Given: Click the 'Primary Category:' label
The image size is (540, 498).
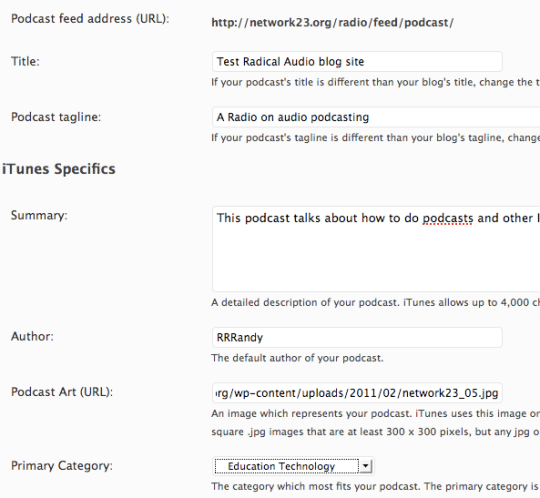Looking at the screenshot, I should pos(62,466).
